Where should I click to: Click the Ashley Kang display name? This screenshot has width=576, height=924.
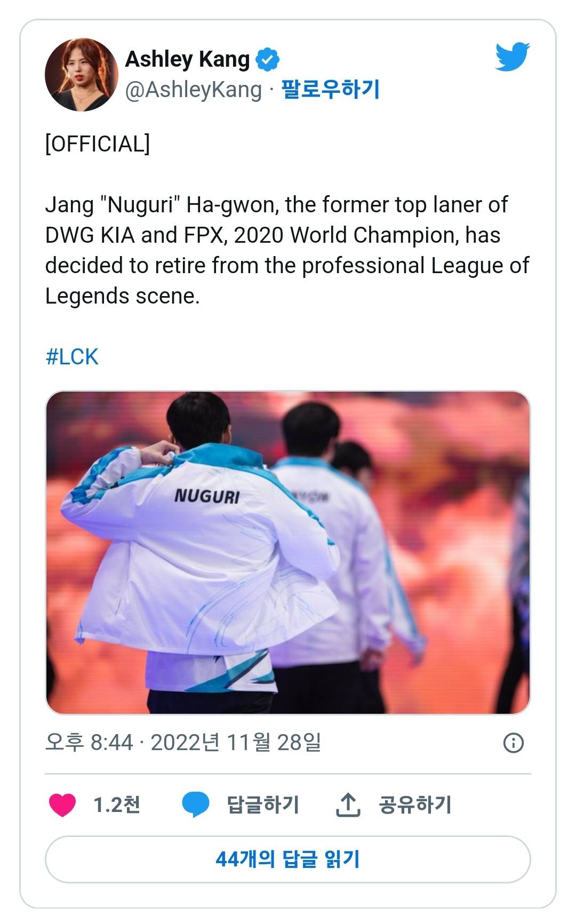[x=187, y=59]
